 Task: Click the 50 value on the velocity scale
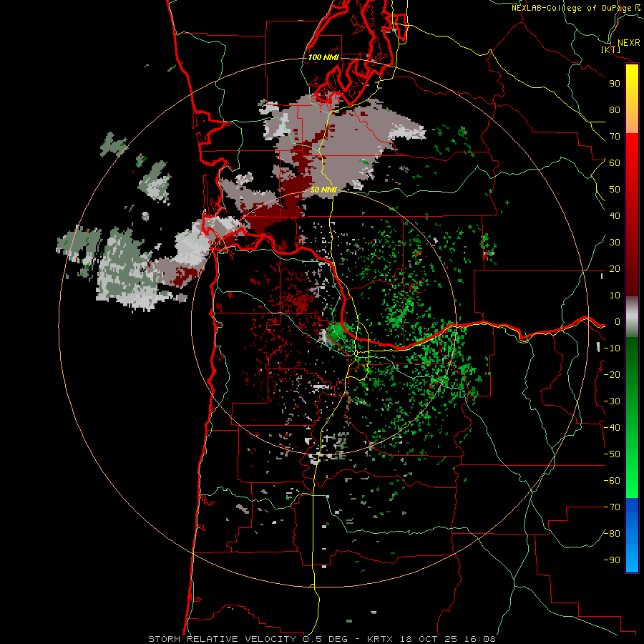(x=615, y=190)
